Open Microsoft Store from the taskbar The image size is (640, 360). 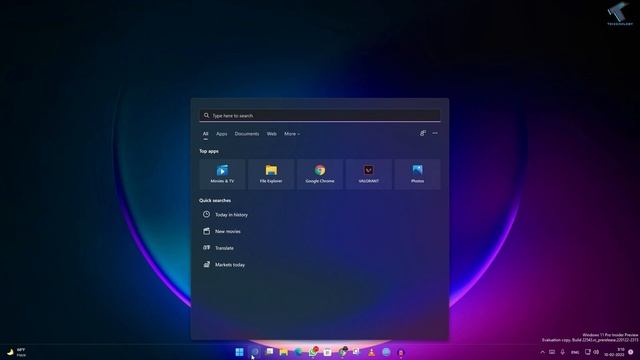328,352
